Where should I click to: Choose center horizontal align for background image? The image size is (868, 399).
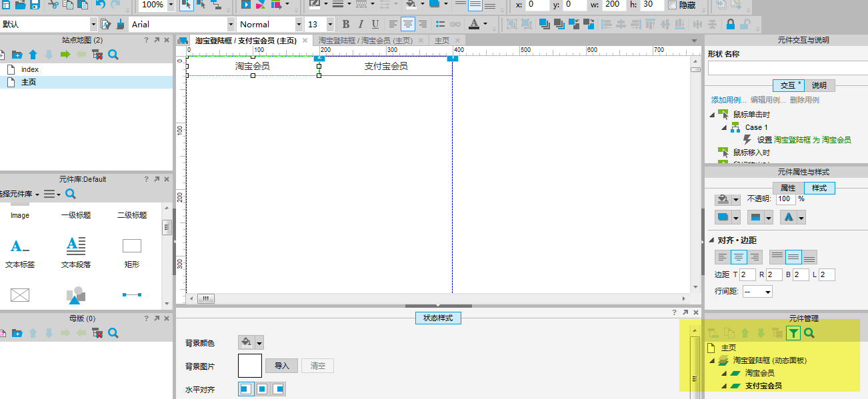tap(262, 388)
